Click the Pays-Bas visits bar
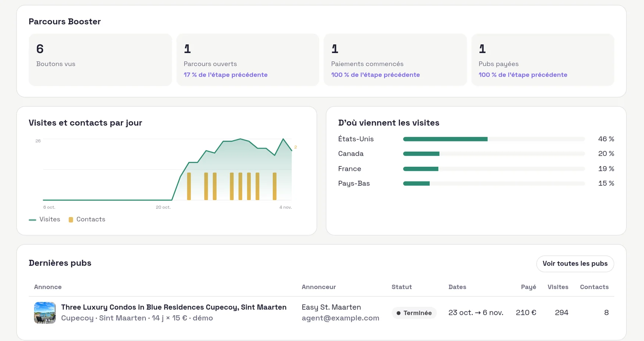The width and height of the screenshot is (644, 341). [x=494, y=183]
